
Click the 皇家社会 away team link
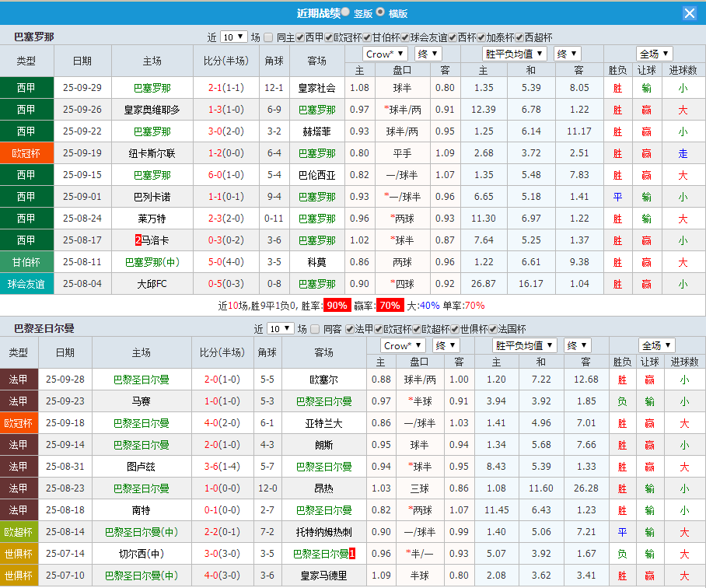click(316, 88)
